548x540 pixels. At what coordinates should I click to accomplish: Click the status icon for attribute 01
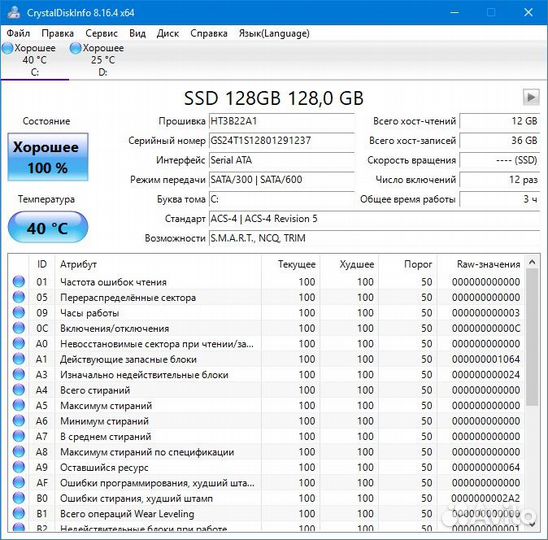(x=19, y=281)
